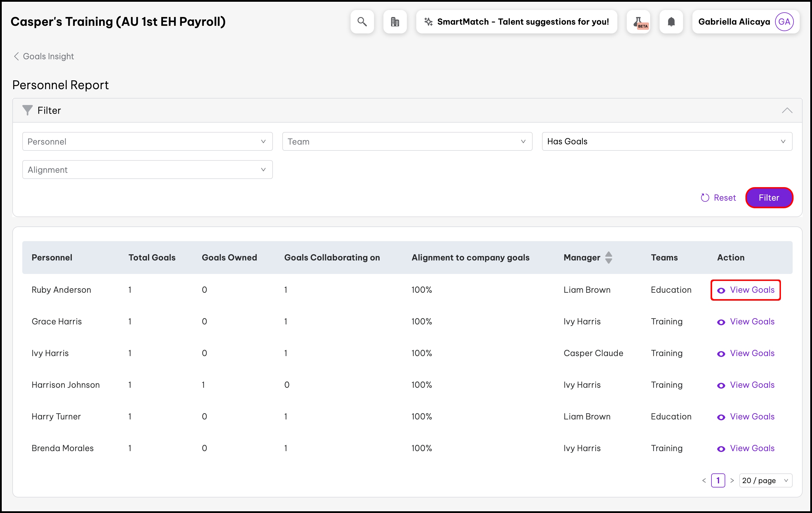Open the Personnel filter dropdown
Viewport: 812px width, 513px height.
point(147,141)
